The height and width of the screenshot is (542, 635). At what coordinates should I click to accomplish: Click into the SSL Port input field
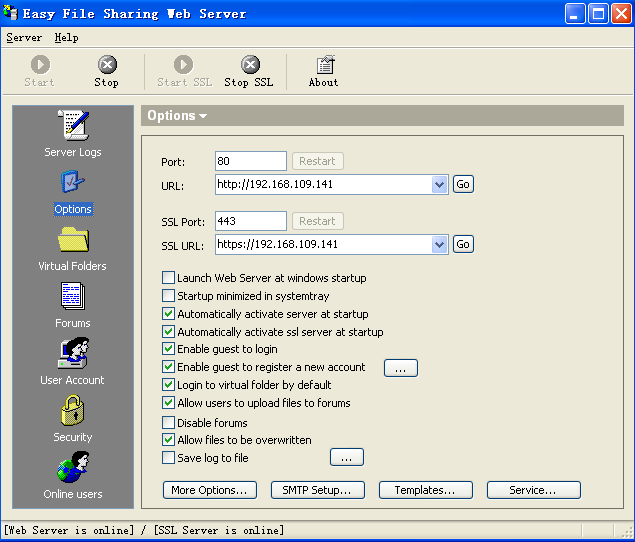(x=251, y=221)
